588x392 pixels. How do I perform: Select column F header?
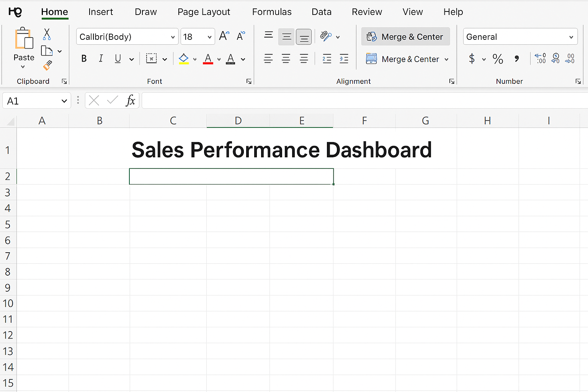point(364,121)
